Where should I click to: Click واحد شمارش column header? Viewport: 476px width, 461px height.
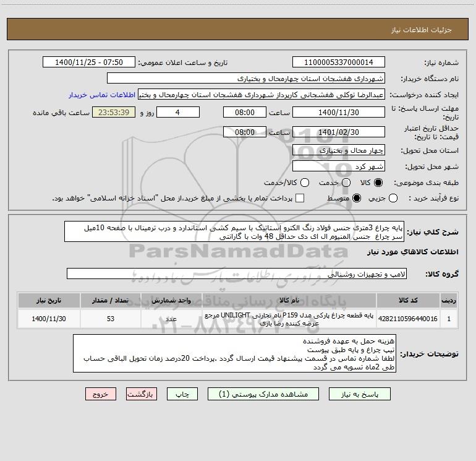[171, 300]
